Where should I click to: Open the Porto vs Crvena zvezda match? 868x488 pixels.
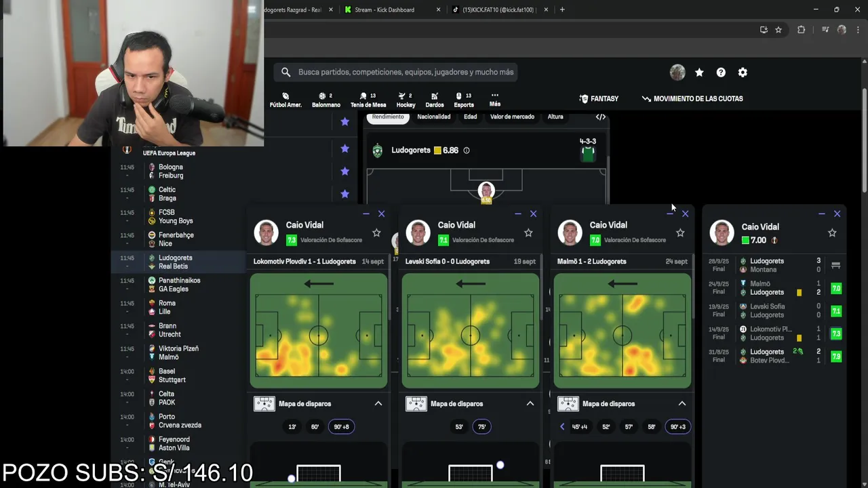click(x=178, y=421)
